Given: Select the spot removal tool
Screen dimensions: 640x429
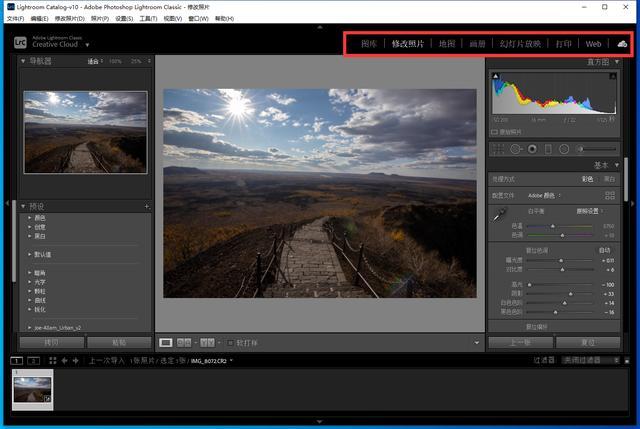Looking at the screenshot, I should point(516,149).
